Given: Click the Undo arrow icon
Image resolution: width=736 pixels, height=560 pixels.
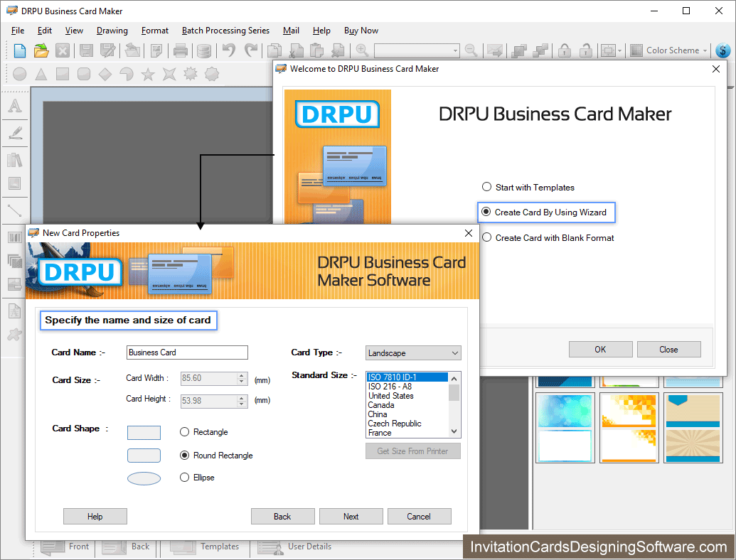Looking at the screenshot, I should point(229,50).
